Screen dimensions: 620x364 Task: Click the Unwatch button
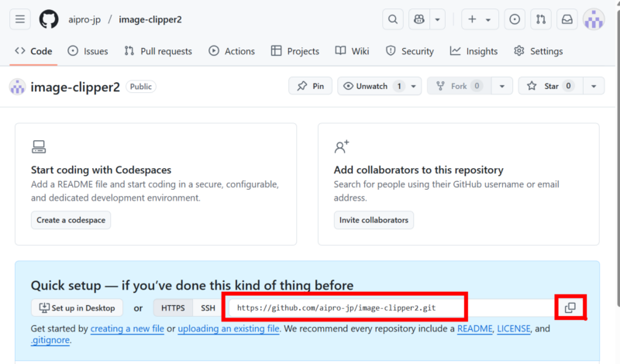click(x=372, y=86)
